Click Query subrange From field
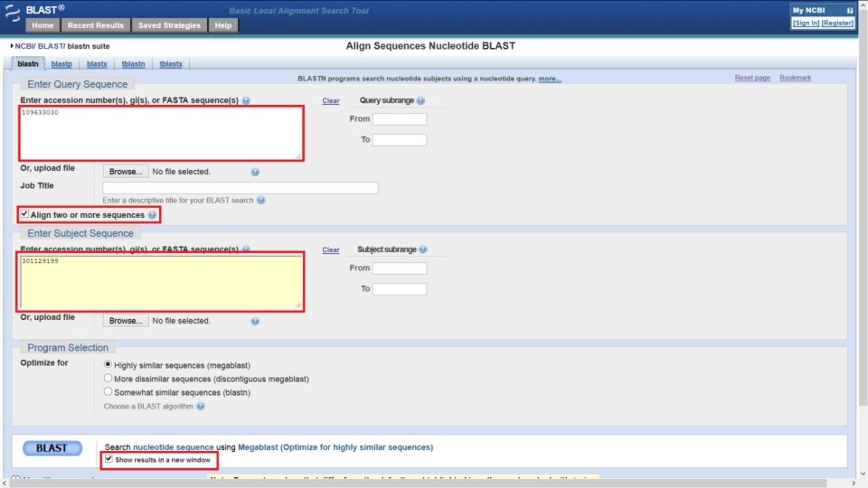The image size is (868, 488). [400, 119]
